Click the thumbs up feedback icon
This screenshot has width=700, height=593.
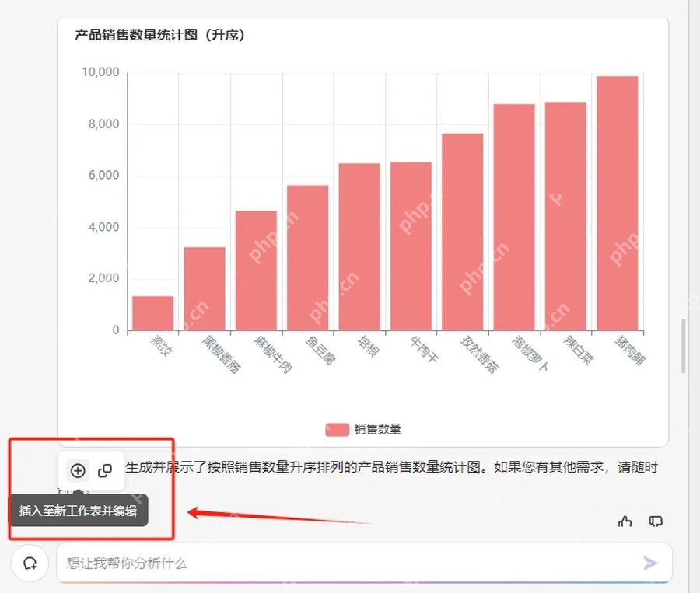[625, 521]
